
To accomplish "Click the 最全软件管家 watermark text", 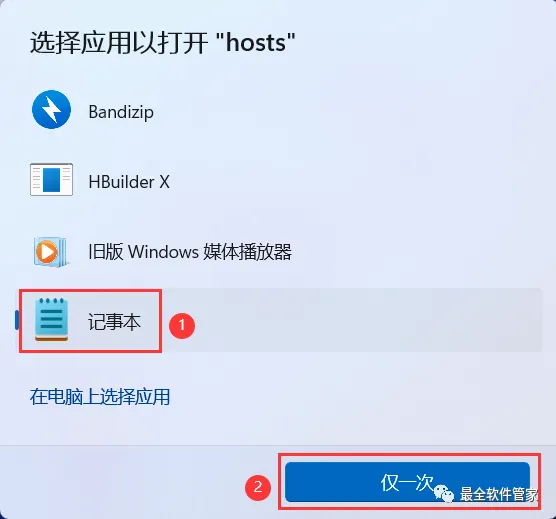I will coord(499,494).
